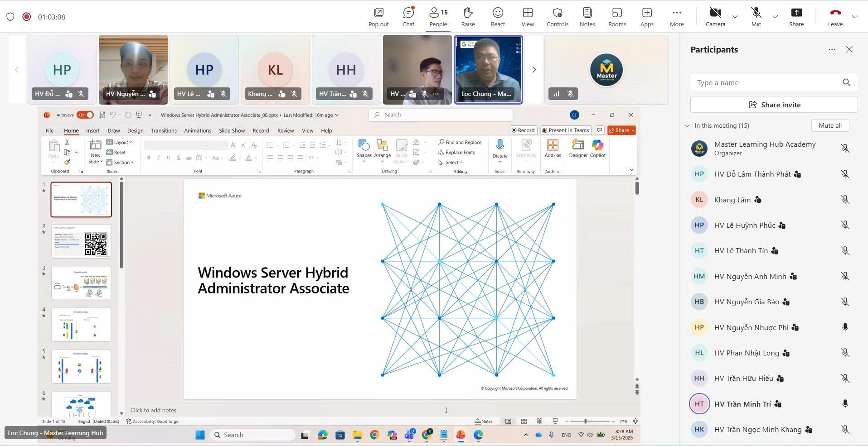The width and height of the screenshot is (868, 446).
Task: Open the More menu in meeting toolbar
Action: [677, 17]
